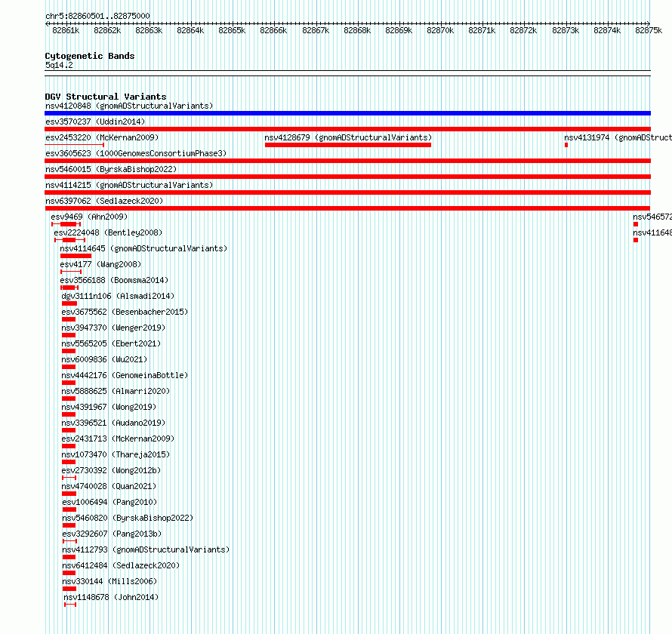Screen dimensions: 672x634
Task: Click nsv3947370 (Wenger2019) label
Action: click(113, 328)
